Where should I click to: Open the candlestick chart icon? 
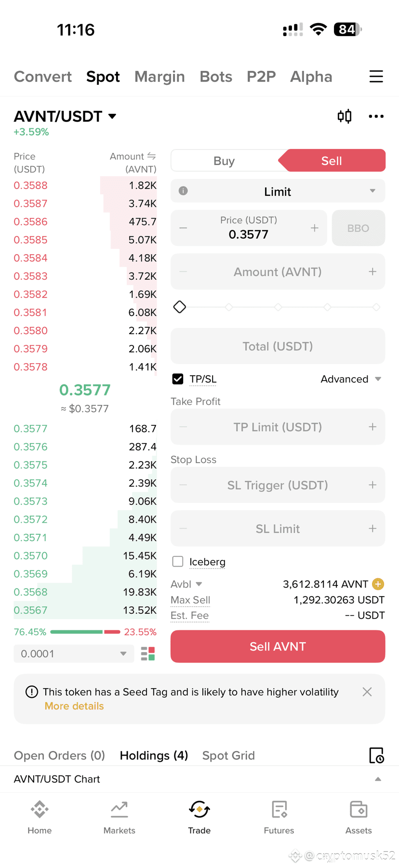coord(345,116)
